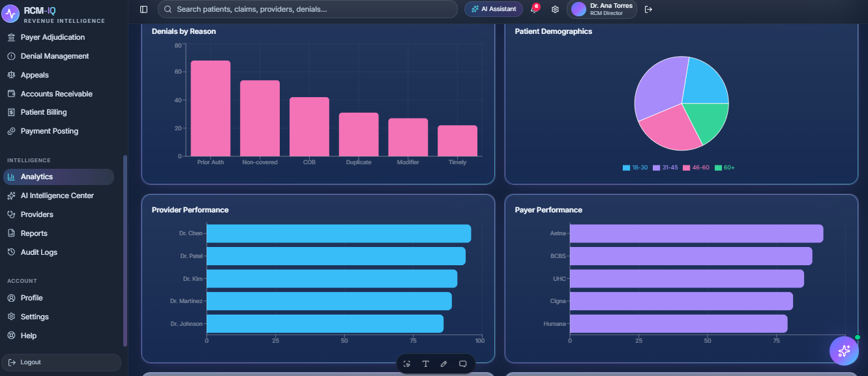This screenshot has height=376, width=868.
Task: Click the Dr. Martinez performance bar
Action: 329,301
